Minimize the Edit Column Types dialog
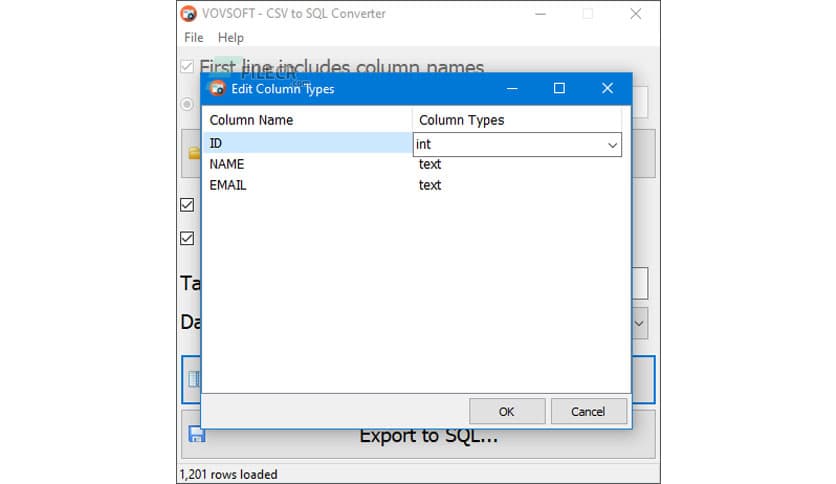 512,88
